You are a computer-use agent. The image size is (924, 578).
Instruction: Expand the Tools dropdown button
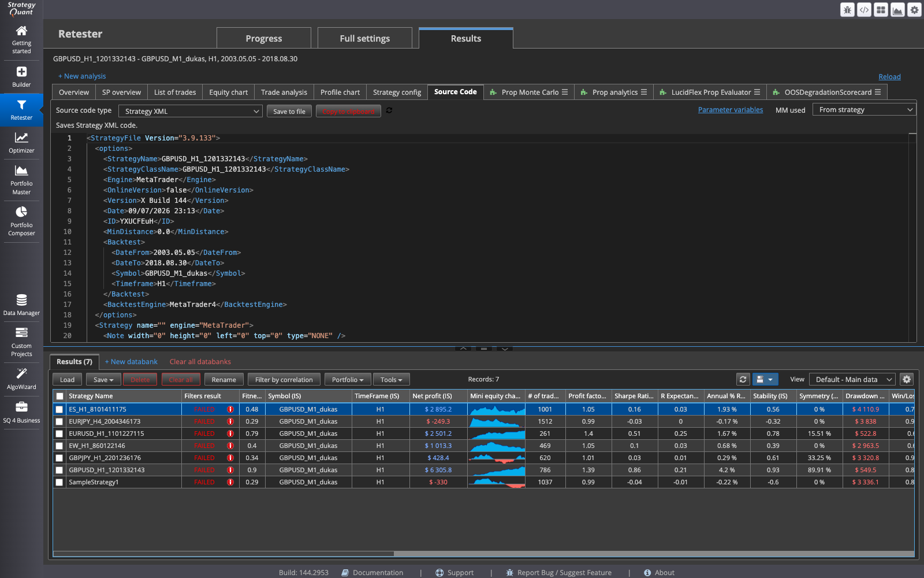pyautogui.click(x=392, y=379)
